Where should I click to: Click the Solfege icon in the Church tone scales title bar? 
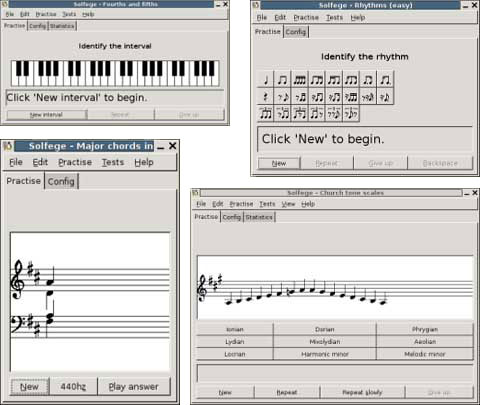click(195, 193)
